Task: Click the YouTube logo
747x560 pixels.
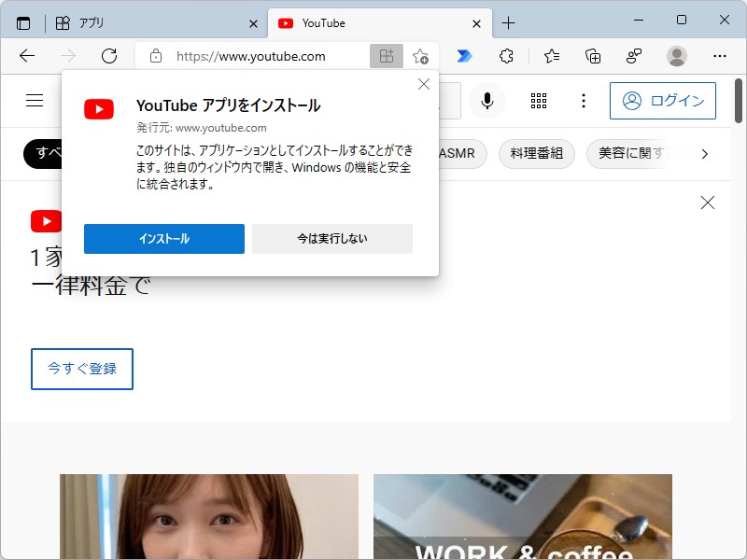Action: pos(47,221)
